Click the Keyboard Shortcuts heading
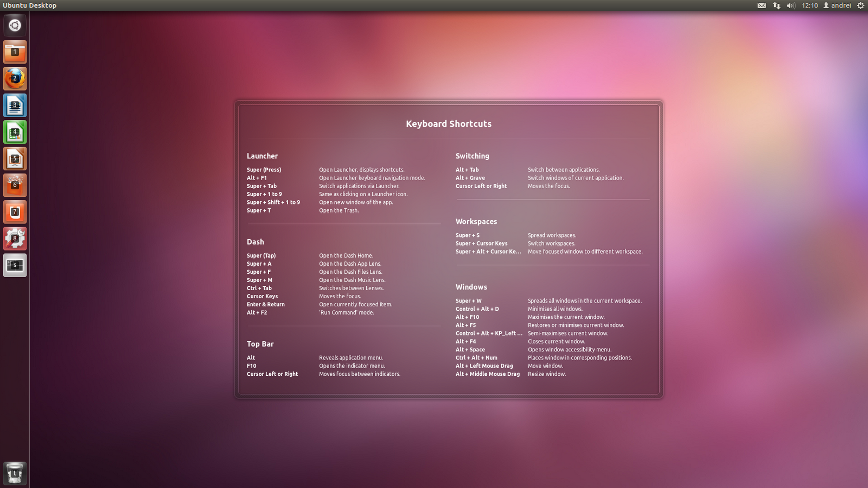This screenshot has width=868, height=488. click(449, 124)
